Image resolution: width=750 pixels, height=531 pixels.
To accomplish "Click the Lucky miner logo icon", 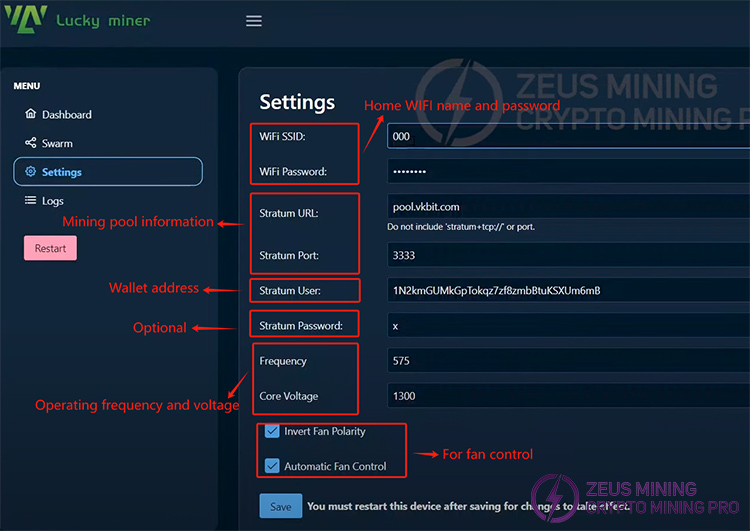I will point(26,19).
